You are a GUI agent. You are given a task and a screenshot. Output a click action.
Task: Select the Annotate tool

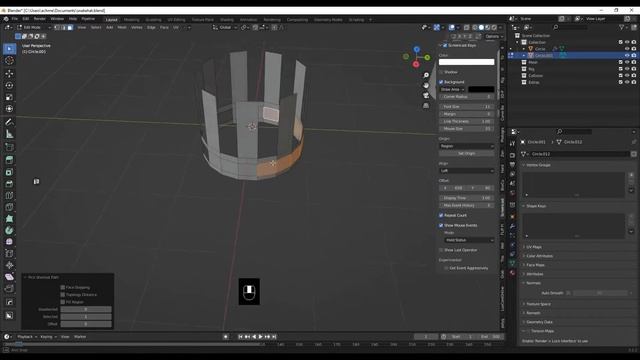9,122
